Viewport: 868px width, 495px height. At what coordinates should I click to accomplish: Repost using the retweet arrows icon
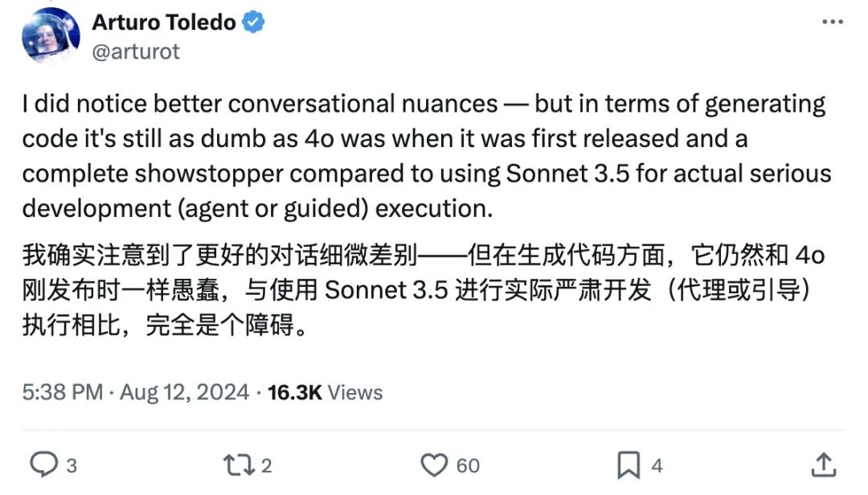(236, 464)
